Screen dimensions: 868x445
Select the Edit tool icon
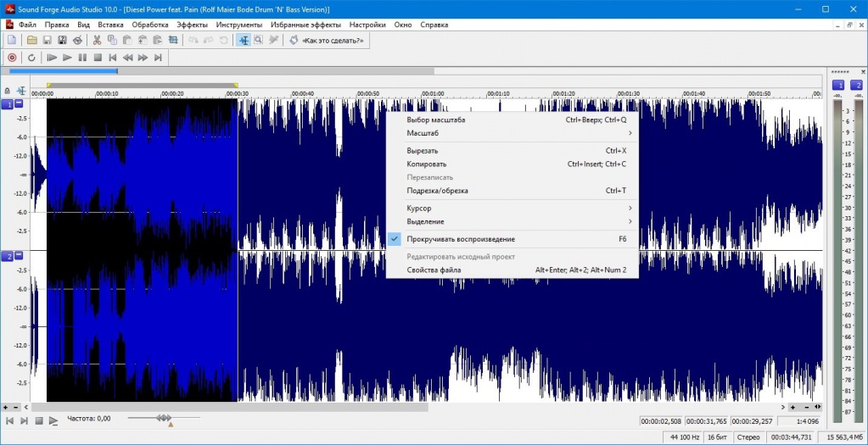click(x=243, y=40)
